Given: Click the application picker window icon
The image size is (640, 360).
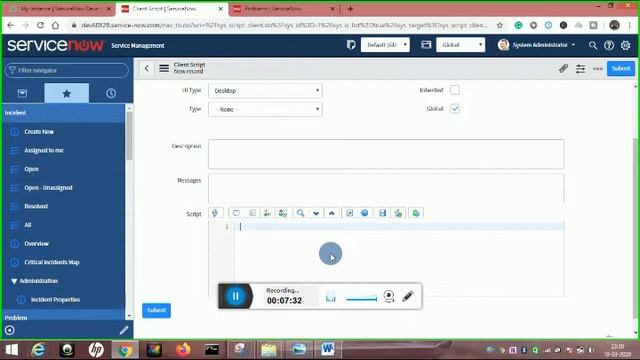Looking at the screenshot, I should pyautogui.click(x=426, y=45).
